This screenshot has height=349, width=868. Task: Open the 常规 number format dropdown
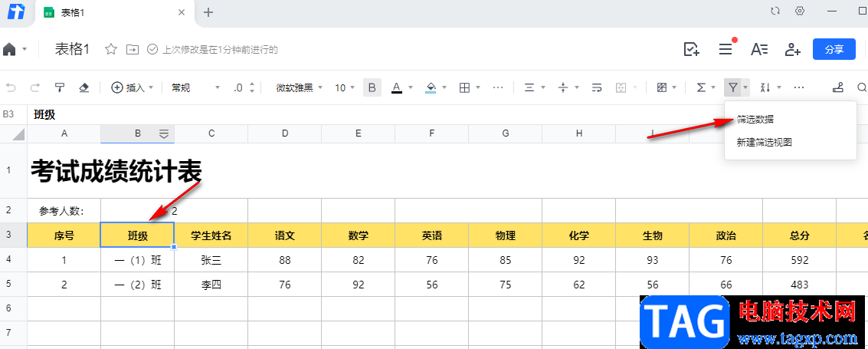click(195, 87)
